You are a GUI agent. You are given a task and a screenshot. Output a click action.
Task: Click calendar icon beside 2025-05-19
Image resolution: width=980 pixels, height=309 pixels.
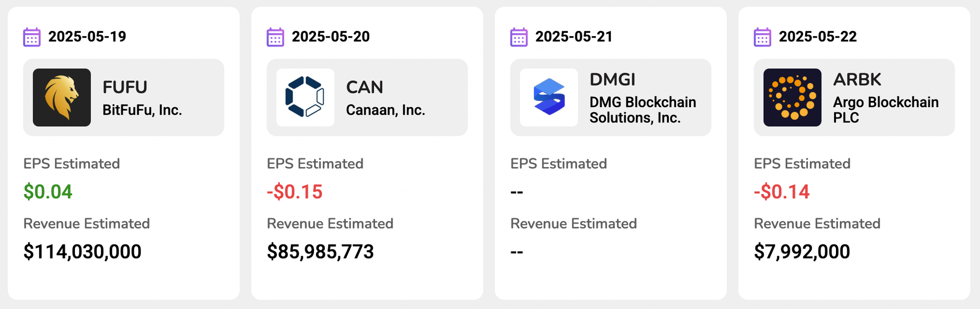pos(32,37)
